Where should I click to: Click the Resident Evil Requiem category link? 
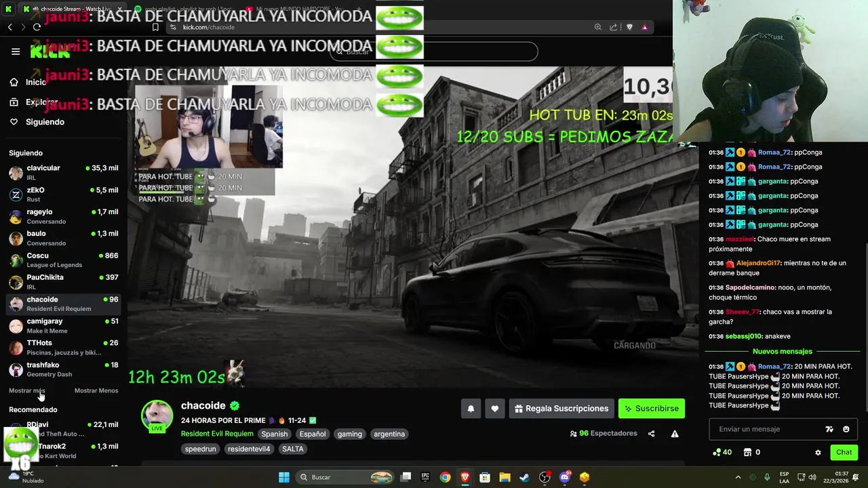217,434
